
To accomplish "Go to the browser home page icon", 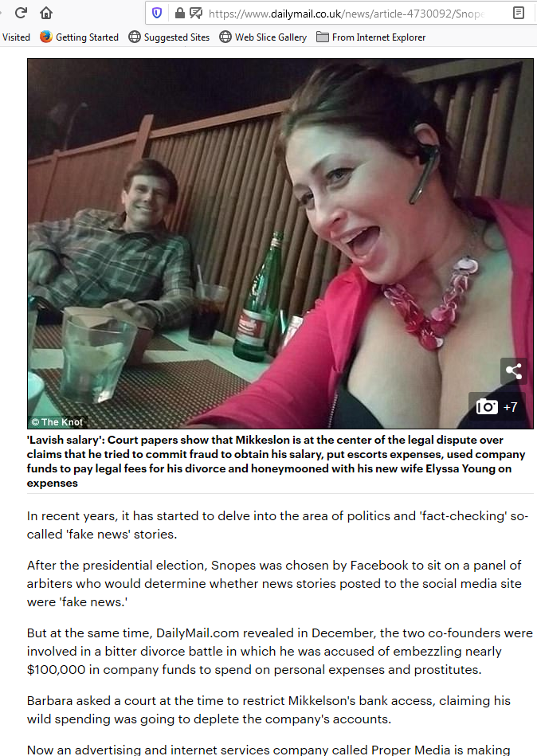I will pyautogui.click(x=46, y=13).
